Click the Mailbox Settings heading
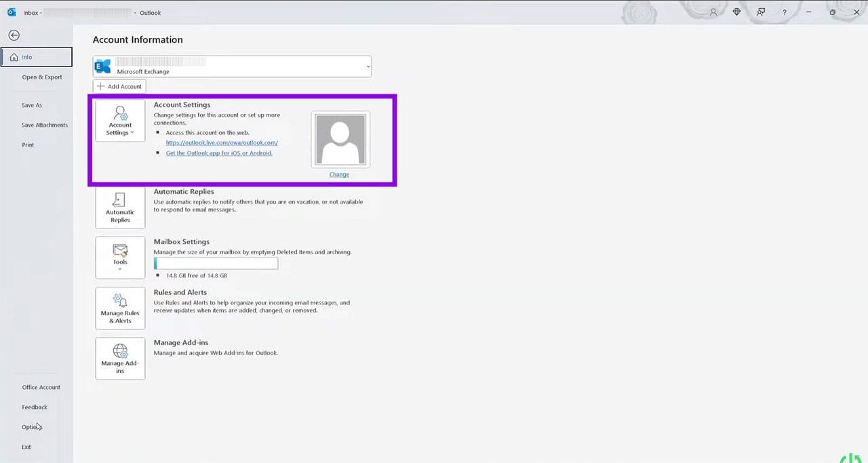The width and height of the screenshot is (868, 463). pyautogui.click(x=182, y=242)
